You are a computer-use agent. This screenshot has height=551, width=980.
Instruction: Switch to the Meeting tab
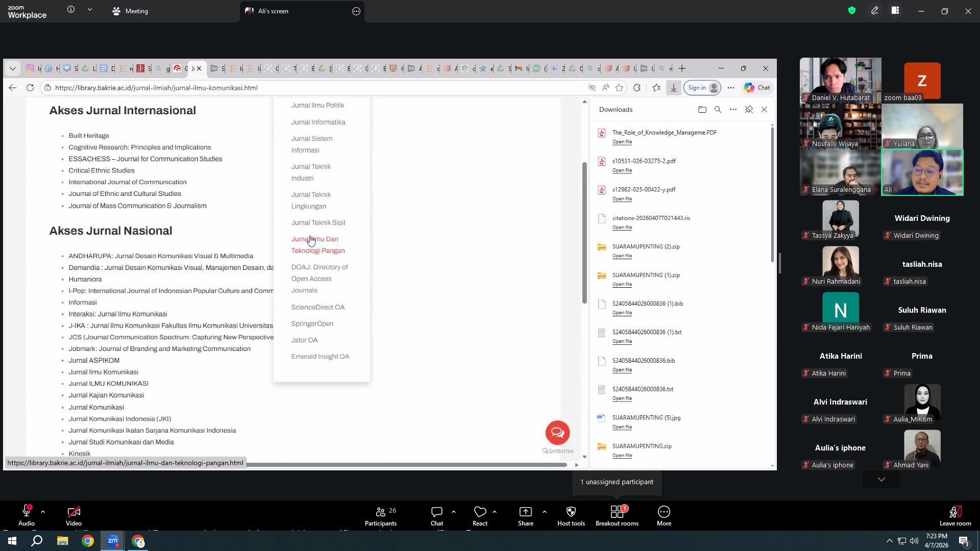[x=130, y=11]
